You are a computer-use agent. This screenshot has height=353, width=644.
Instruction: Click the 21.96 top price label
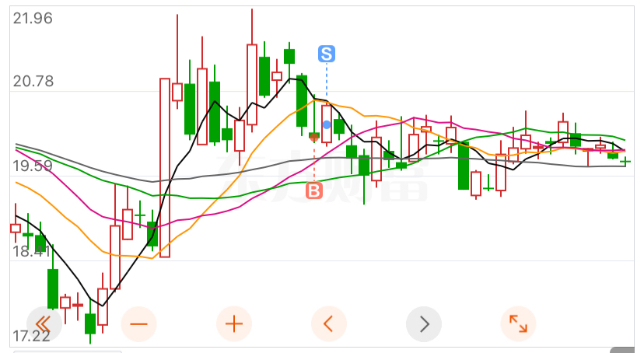(33, 19)
